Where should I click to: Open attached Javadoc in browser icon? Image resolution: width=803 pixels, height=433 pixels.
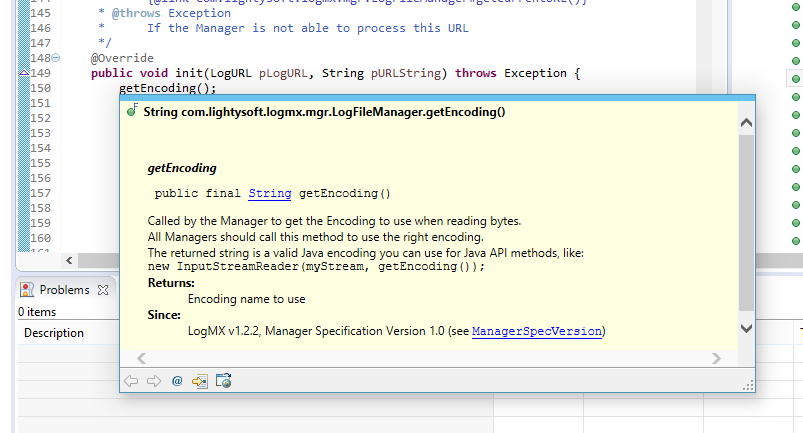point(223,381)
